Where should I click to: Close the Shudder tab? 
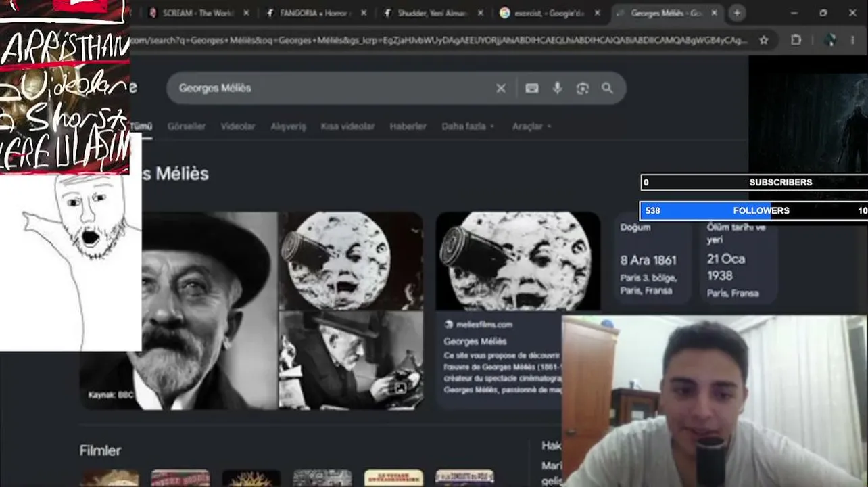[x=482, y=13]
